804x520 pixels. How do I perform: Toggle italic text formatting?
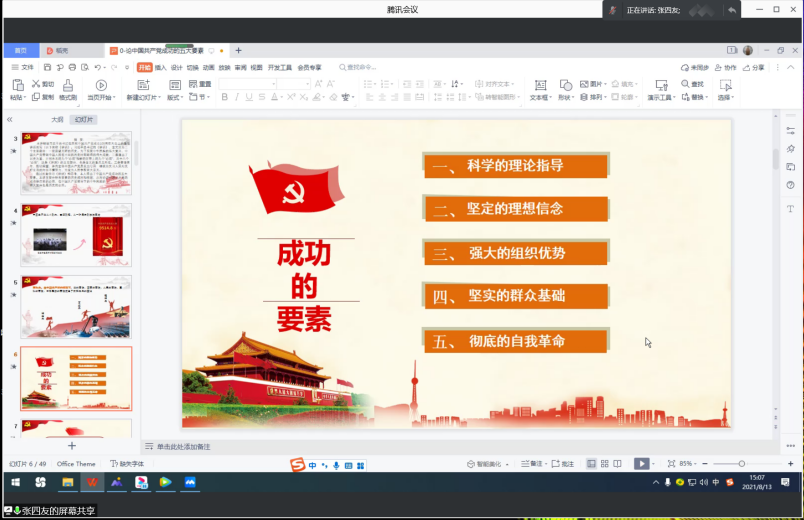238,97
